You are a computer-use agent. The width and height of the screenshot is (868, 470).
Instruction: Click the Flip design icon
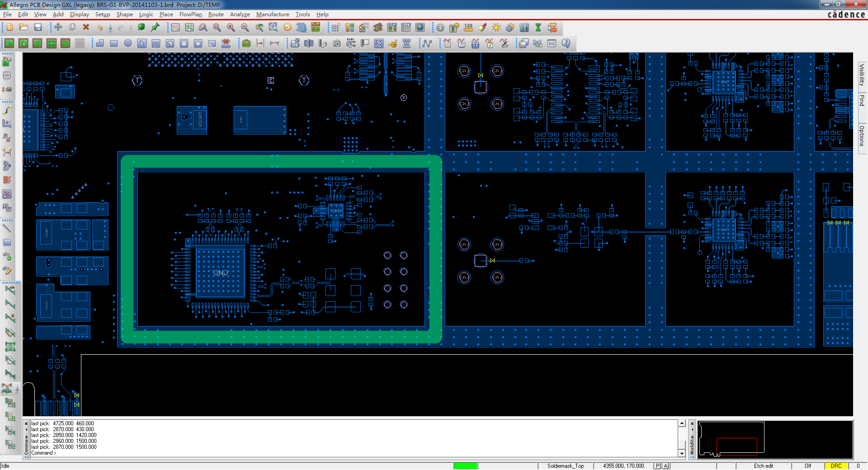pyautogui.click(x=316, y=28)
